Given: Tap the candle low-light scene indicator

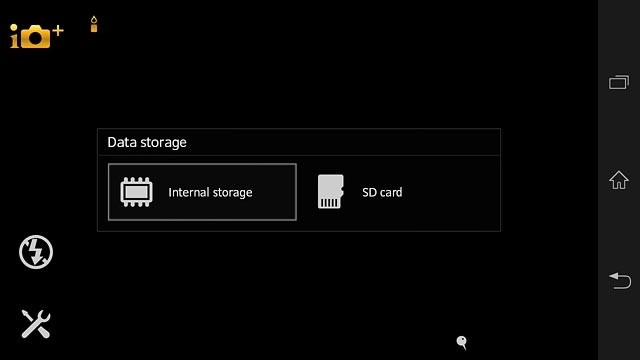Looking at the screenshot, I should (94, 24).
